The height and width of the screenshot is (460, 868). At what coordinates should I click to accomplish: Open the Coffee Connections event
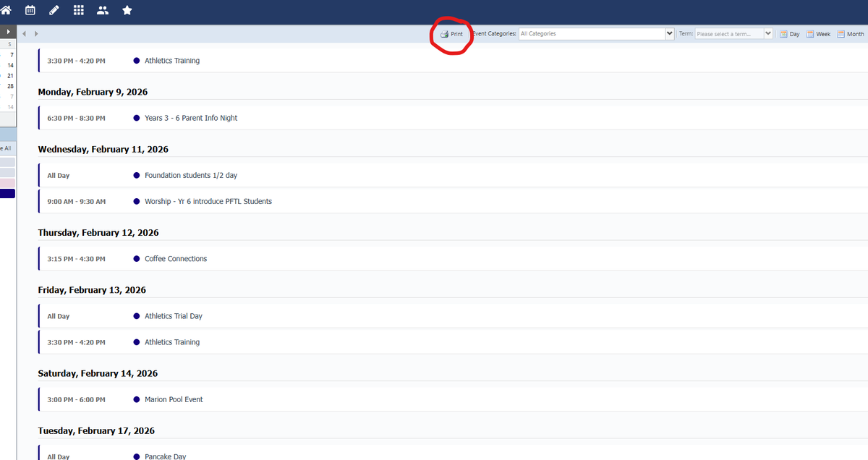click(x=176, y=259)
